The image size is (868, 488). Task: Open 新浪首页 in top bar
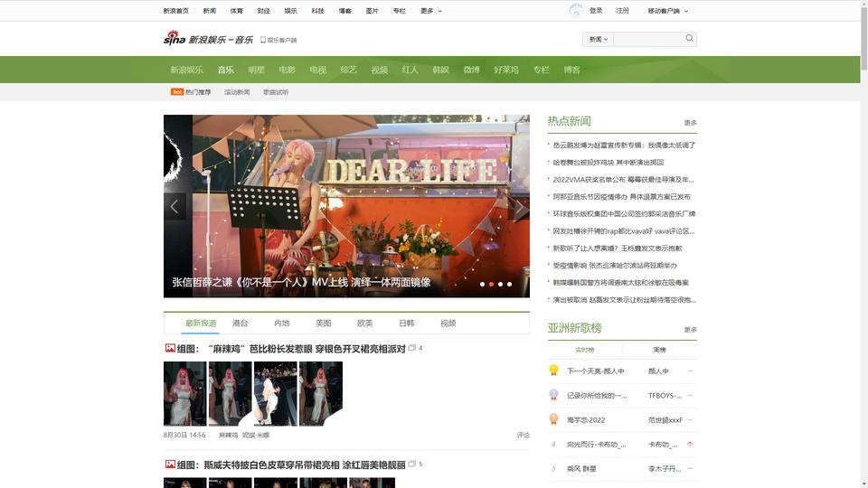pyautogui.click(x=176, y=11)
